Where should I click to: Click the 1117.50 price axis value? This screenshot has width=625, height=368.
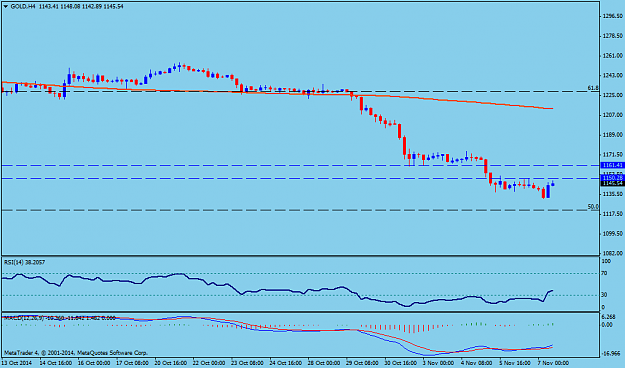[613, 214]
